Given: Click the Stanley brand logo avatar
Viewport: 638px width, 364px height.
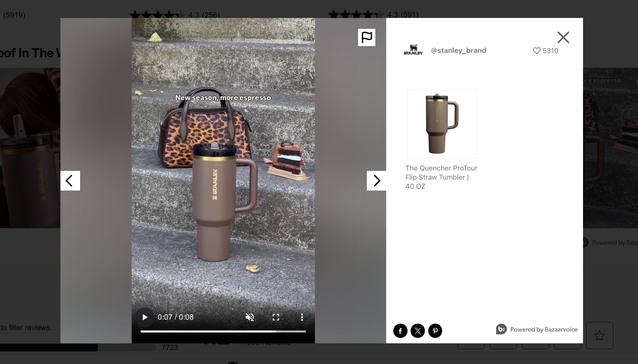Looking at the screenshot, I should pyautogui.click(x=413, y=49).
